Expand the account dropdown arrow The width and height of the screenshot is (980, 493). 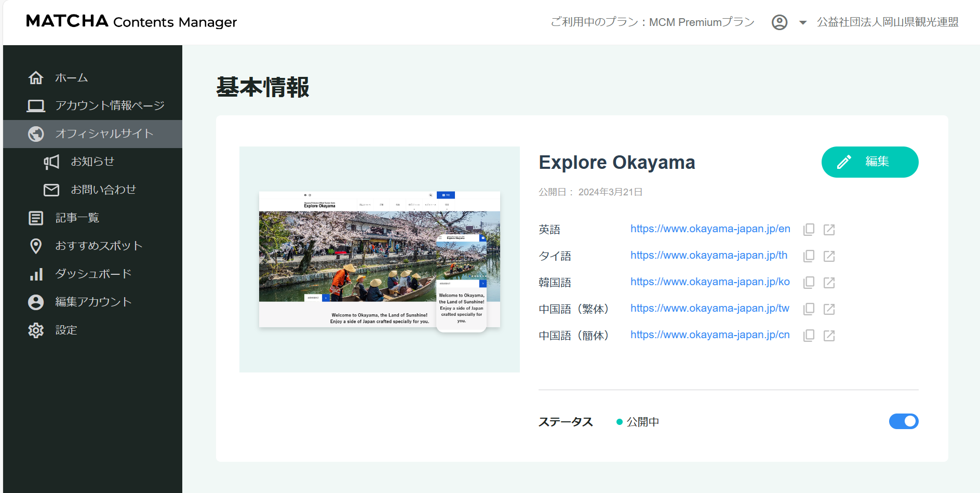coord(803,23)
